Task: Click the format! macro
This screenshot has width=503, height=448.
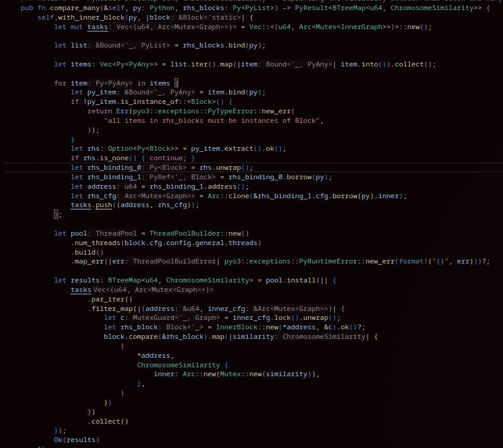Action: [x=412, y=262]
